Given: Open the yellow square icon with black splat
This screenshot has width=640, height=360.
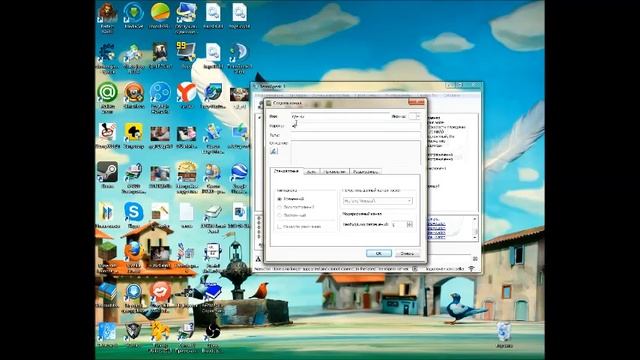Looking at the screenshot, I should [x=133, y=132].
